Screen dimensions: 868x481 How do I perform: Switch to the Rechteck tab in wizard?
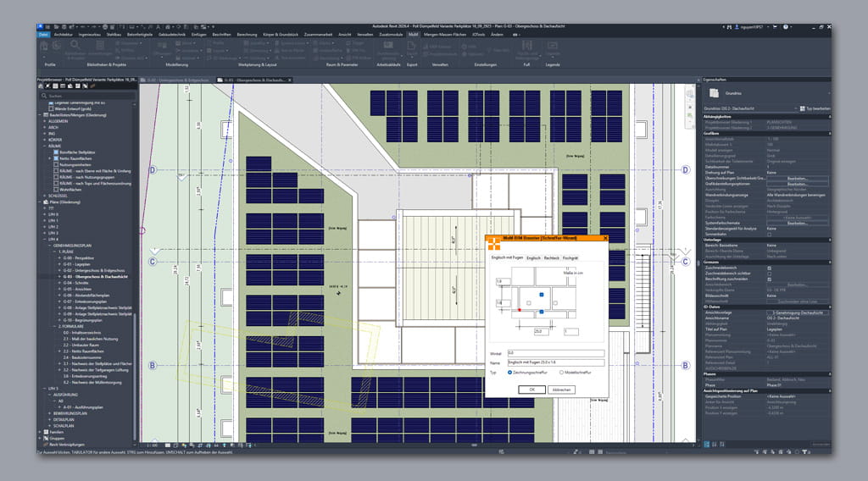point(551,258)
